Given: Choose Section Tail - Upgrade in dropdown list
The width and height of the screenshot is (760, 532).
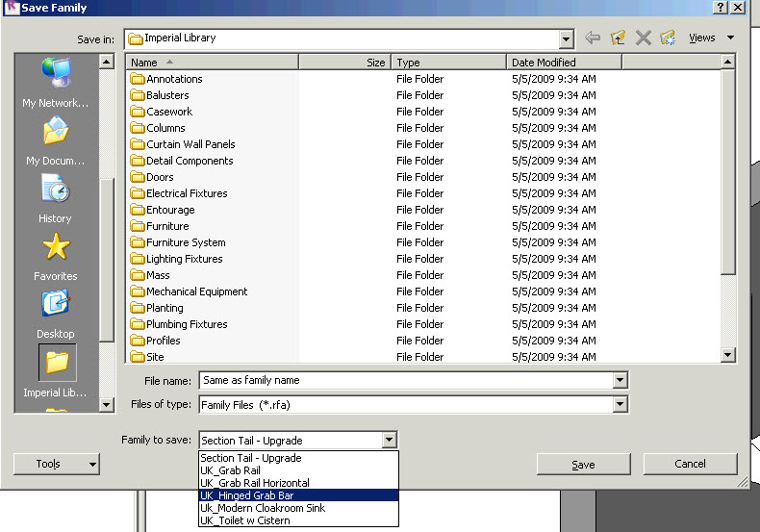Looking at the screenshot, I should point(298,458).
